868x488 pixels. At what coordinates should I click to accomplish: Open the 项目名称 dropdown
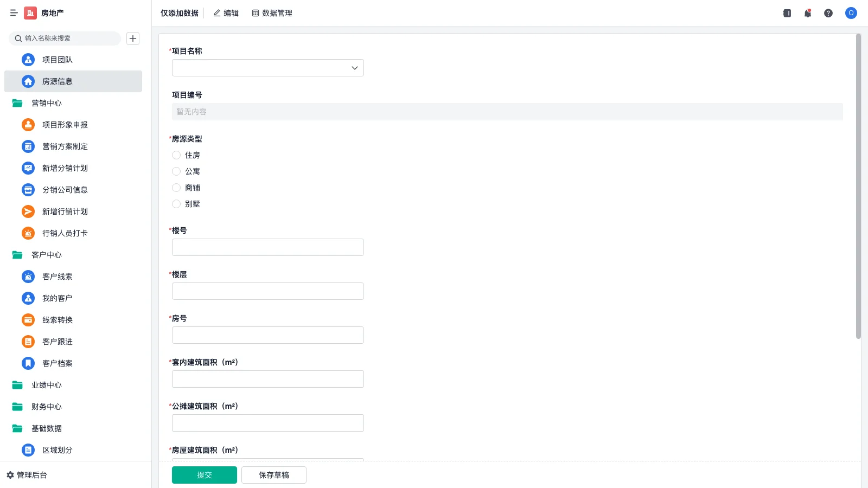coord(267,68)
